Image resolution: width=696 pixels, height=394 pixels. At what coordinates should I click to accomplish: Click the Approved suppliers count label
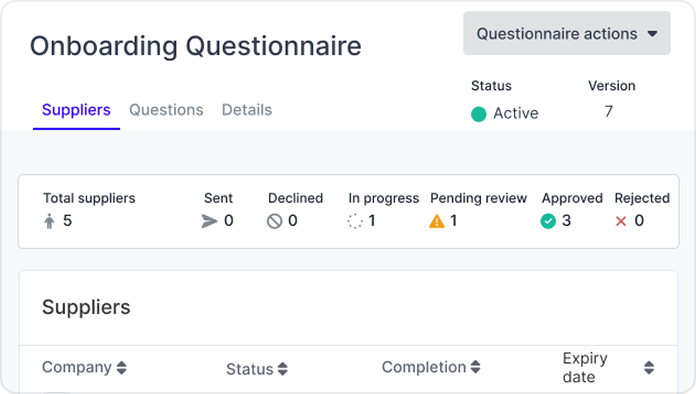566,221
